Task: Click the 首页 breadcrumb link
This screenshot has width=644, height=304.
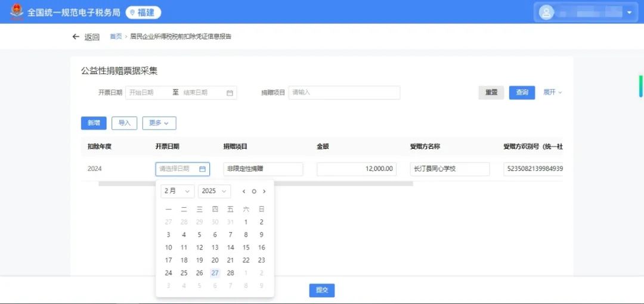Action: click(116, 36)
